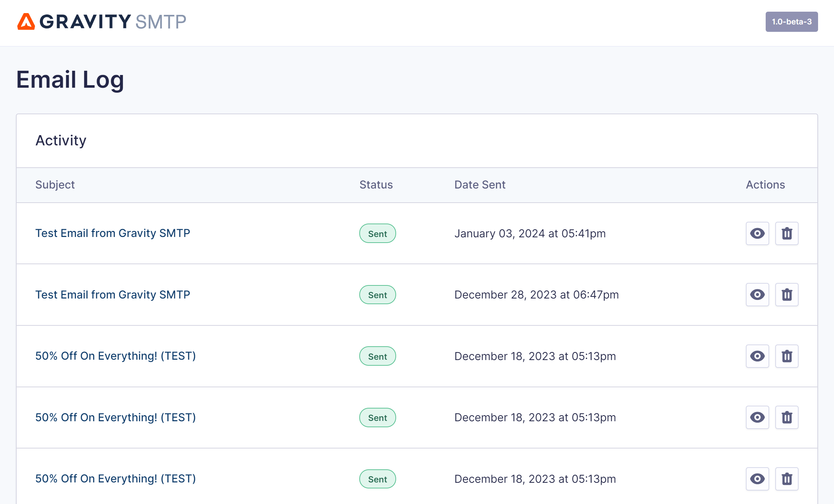Delete the January 03, 2024 email log entry
The image size is (834, 504).
787,233
